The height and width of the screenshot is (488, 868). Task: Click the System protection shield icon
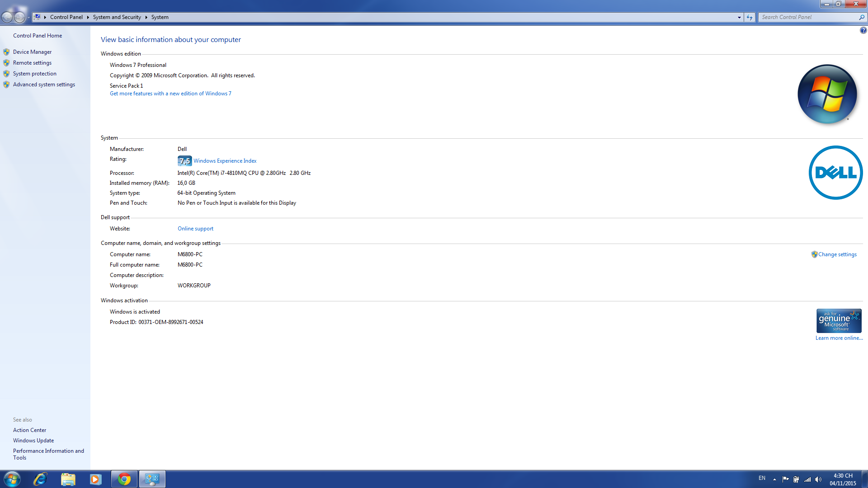click(x=6, y=74)
